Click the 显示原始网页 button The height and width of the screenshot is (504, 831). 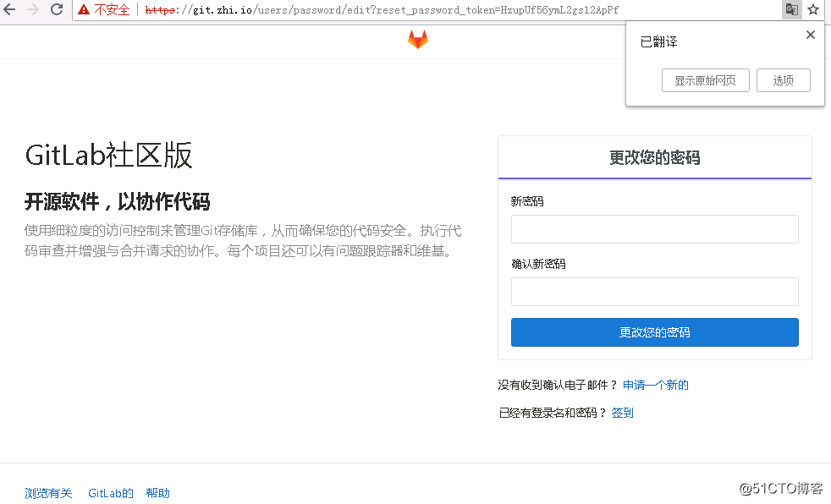(706, 80)
